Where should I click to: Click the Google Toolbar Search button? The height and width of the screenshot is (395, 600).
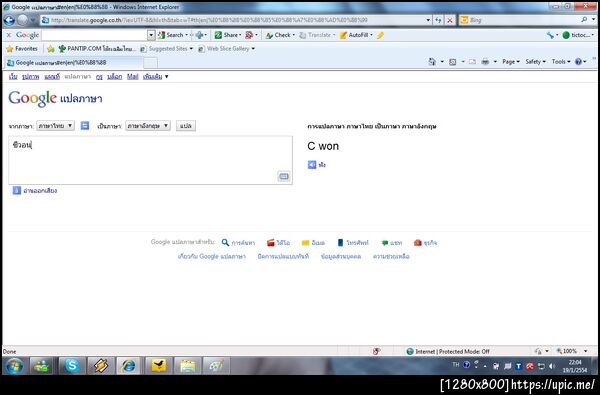171,35
